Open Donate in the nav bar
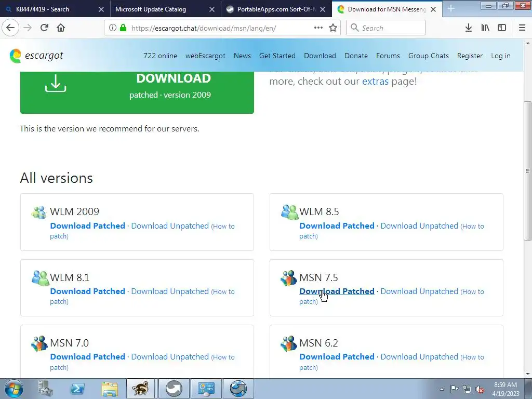532x399 pixels. pos(356,56)
